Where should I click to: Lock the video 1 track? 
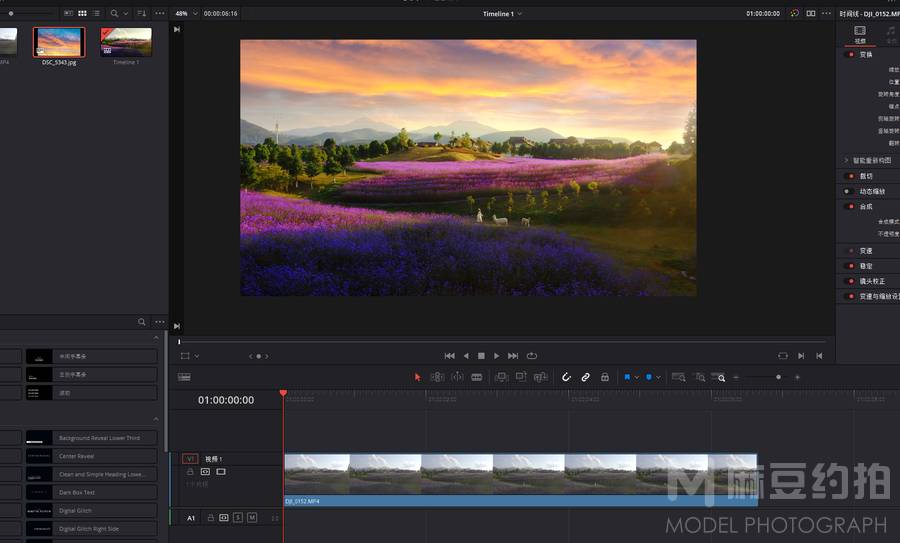[190, 472]
